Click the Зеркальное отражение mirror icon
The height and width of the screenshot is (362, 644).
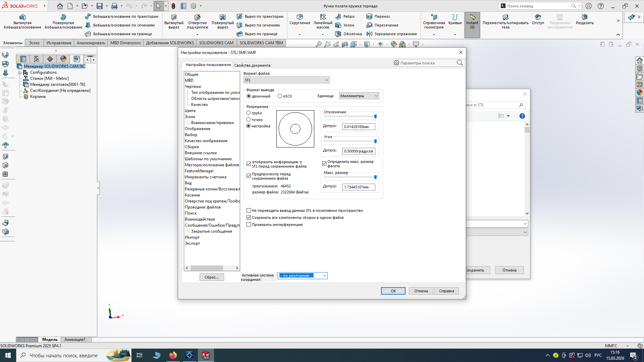(x=369, y=34)
